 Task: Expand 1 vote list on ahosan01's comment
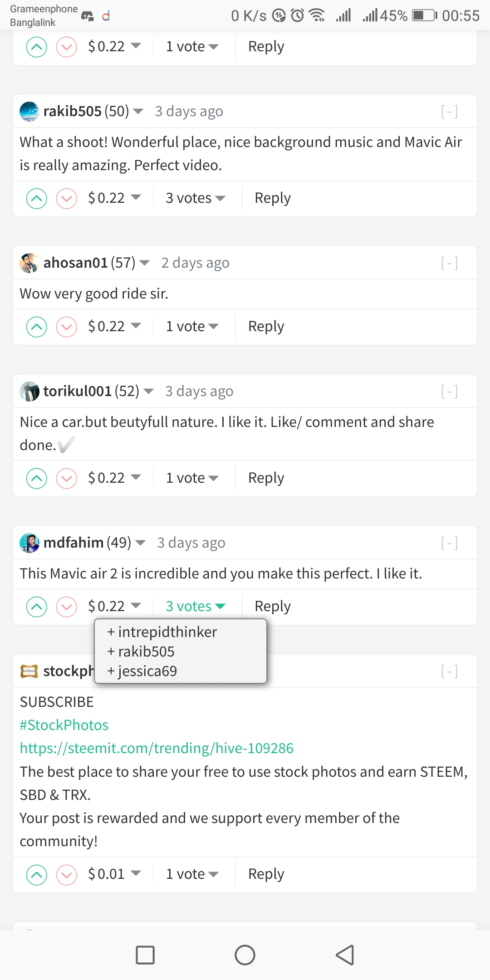pos(192,327)
